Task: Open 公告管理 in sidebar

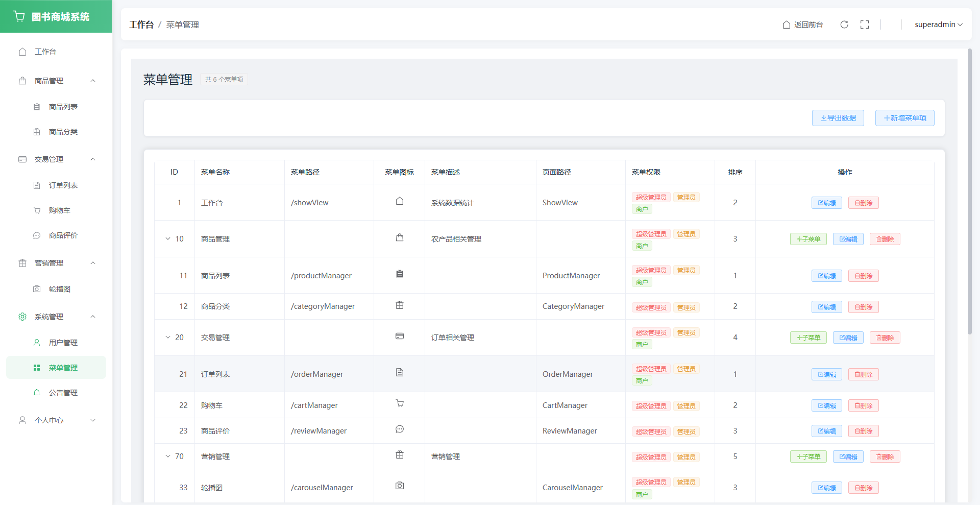Action: pyautogui.click(x=63, y=393)
